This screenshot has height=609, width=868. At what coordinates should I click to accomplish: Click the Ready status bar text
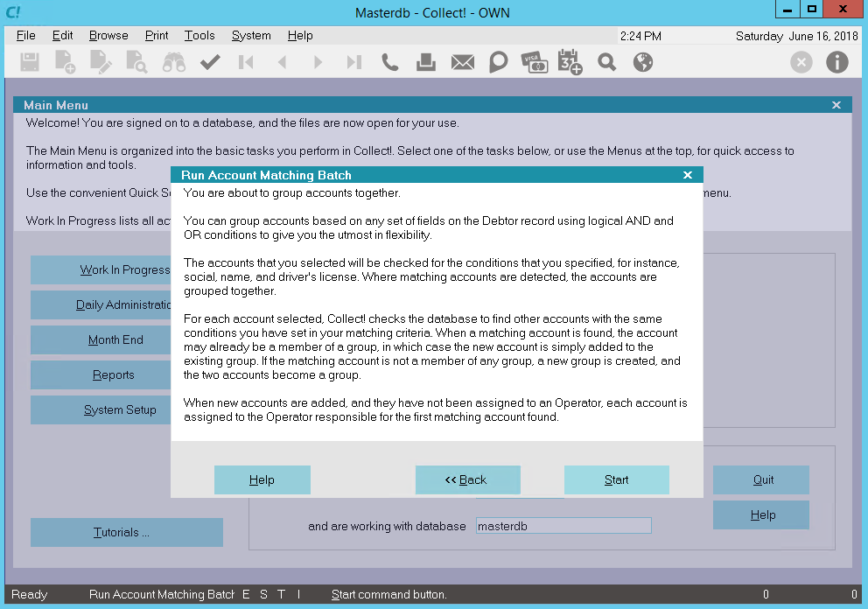(x=30, y=595)
